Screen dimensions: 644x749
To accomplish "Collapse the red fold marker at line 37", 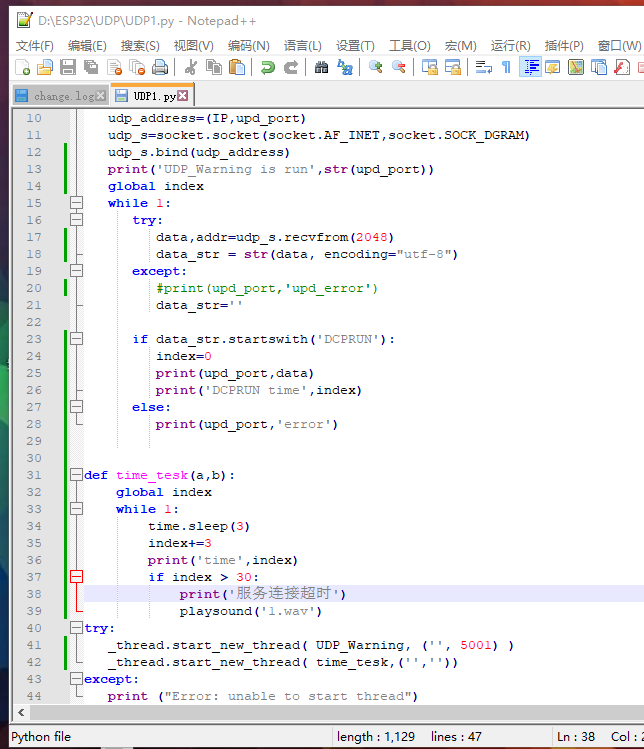I will pos(76,577).
